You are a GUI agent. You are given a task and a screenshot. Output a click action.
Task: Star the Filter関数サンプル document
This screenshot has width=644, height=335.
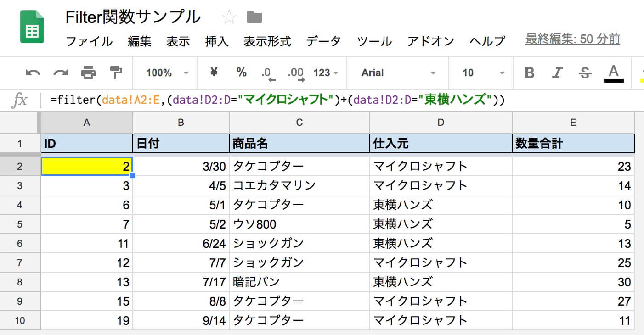229,18
